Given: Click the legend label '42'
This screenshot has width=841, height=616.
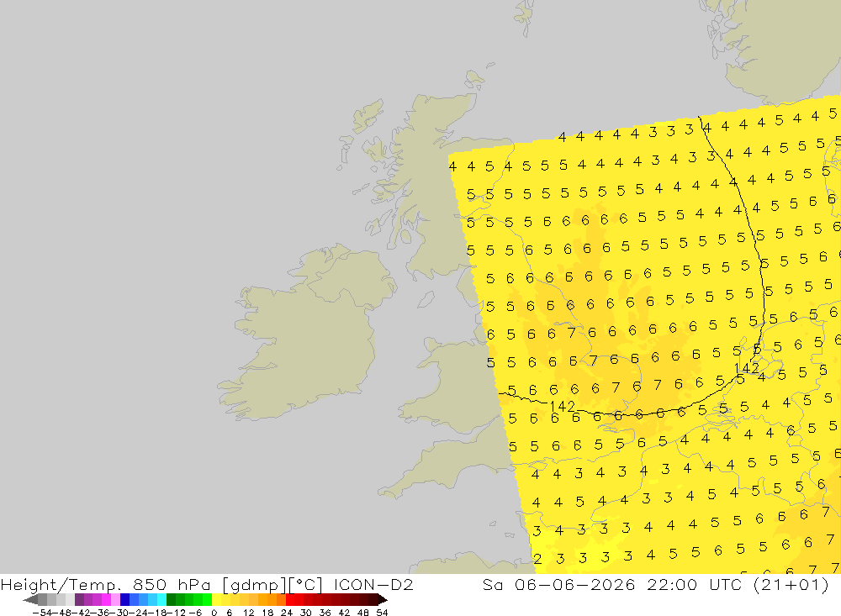Looking at the screenshot, I should 344,613.
